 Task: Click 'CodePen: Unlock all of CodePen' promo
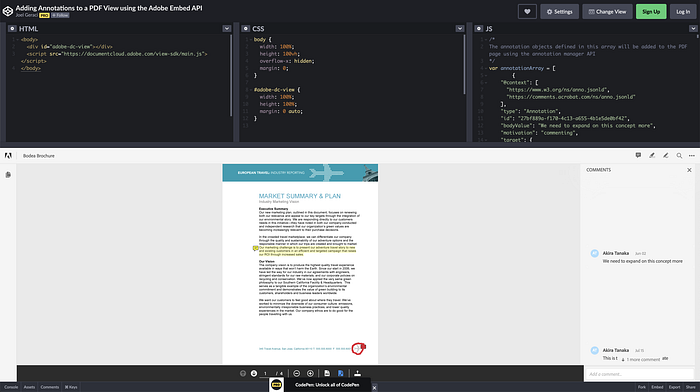[327, 385]
